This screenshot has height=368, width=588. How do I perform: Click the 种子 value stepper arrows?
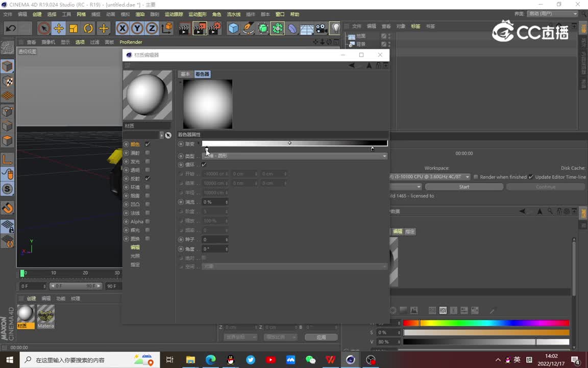coord(227,240)
